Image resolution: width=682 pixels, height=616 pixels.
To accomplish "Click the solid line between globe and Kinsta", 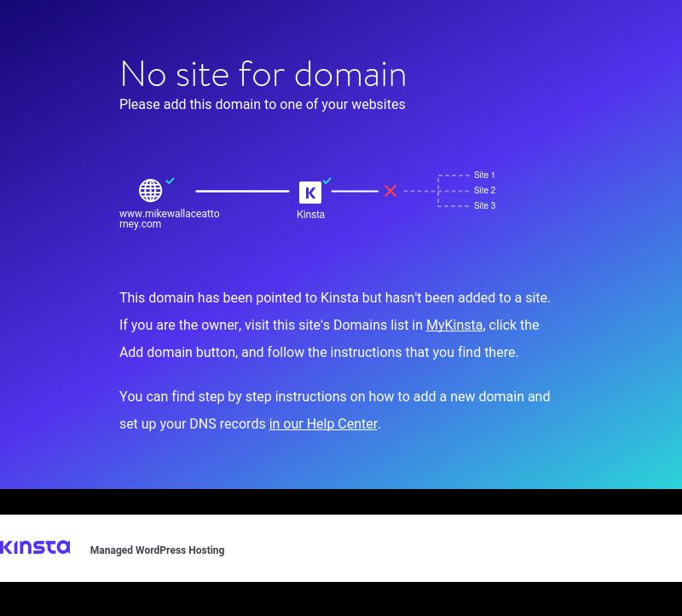I will pos(242,192).
